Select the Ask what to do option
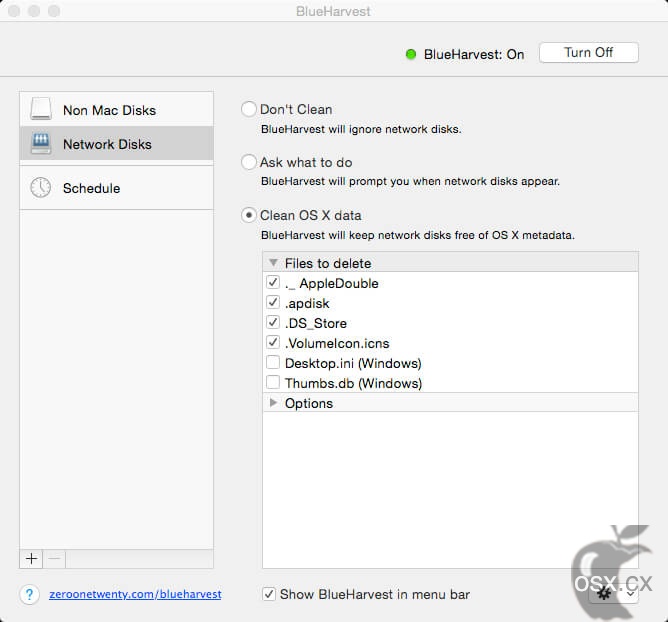 click(248, 162)
